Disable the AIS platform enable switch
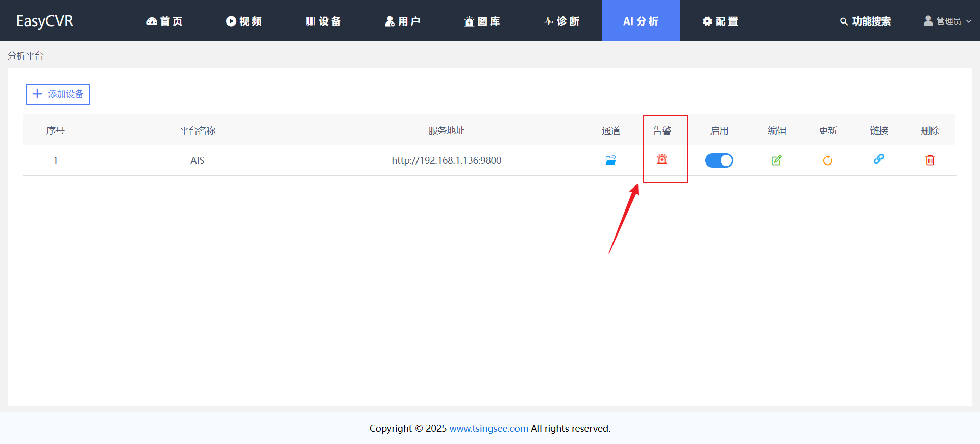Image resolution: width=980 pixels, height=444 pixels. click(719, 160)
